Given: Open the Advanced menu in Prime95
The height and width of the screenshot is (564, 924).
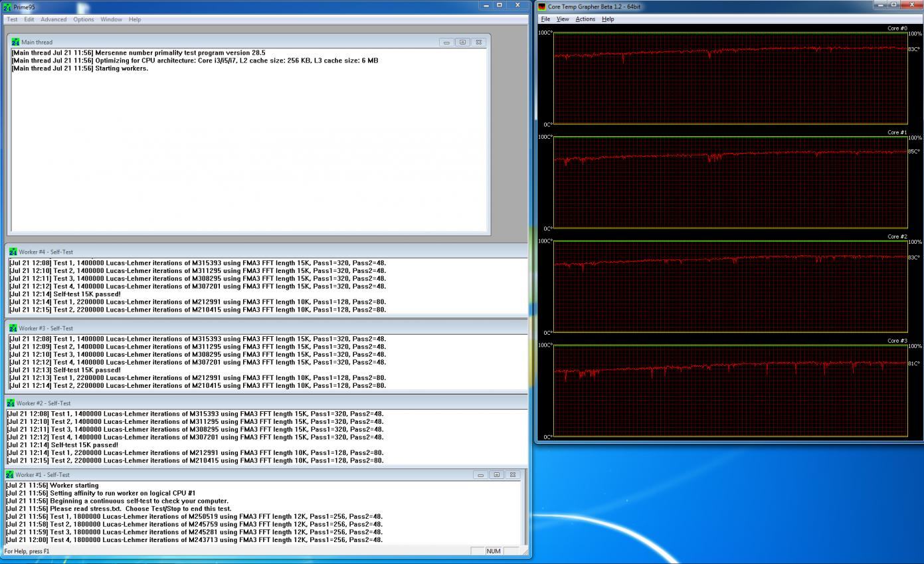Looking at the screenshot, I should pyautogui.click(x=54, y=19).
